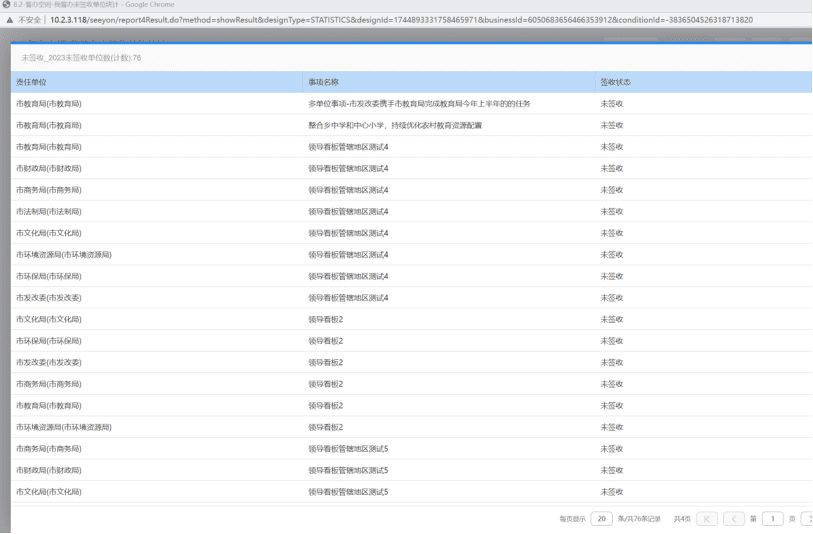Click 未签收 status in the 市法制局 row
The height and width of the screenshot is (534, 813).
click(612, 212)
